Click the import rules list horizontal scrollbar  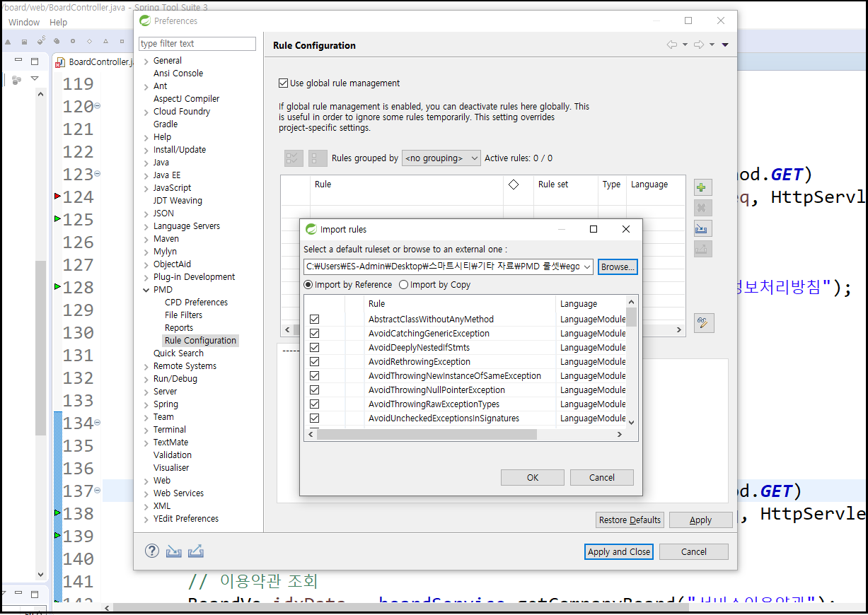coord(427,434)
